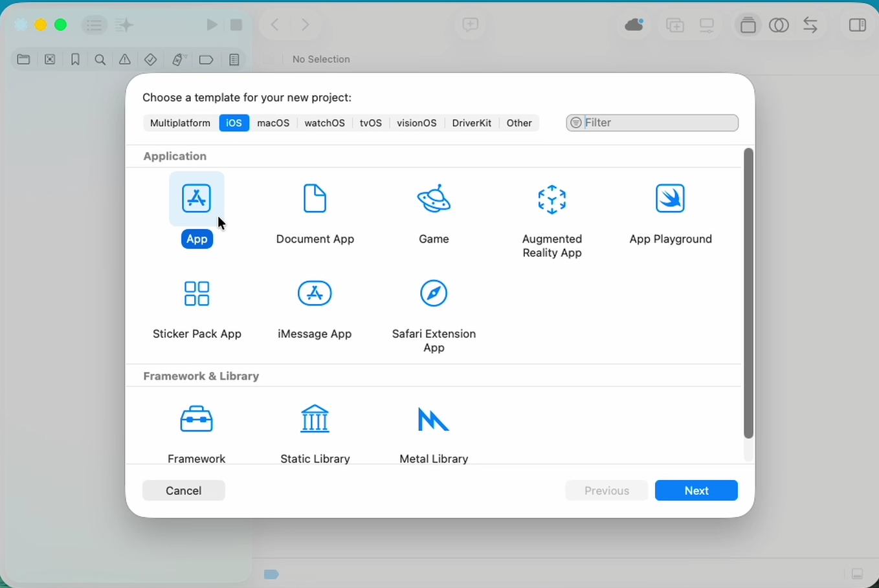Open the coding assistant sparkle icon
This screenshot has height=588, width=879.
tap(124, 25)
